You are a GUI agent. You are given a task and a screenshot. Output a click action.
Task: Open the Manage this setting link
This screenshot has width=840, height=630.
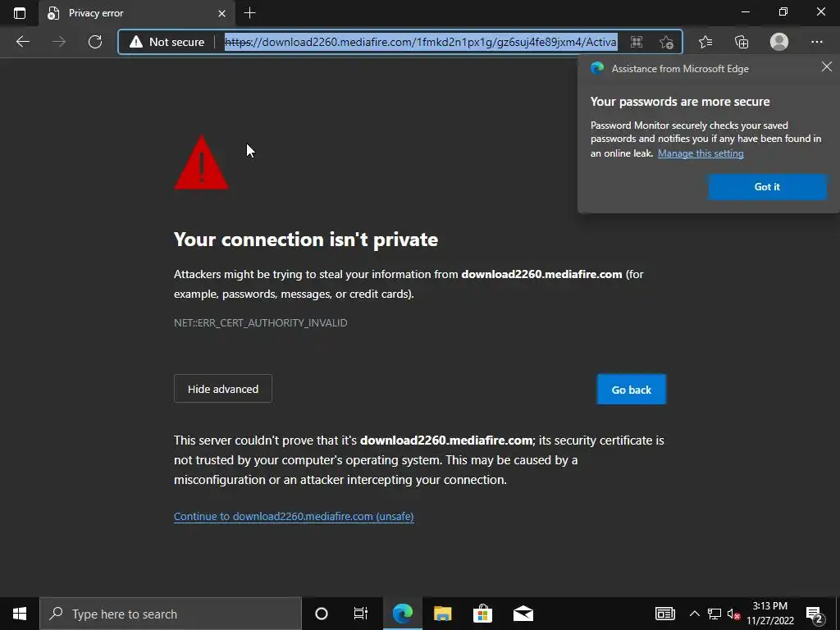coord(701,153)
